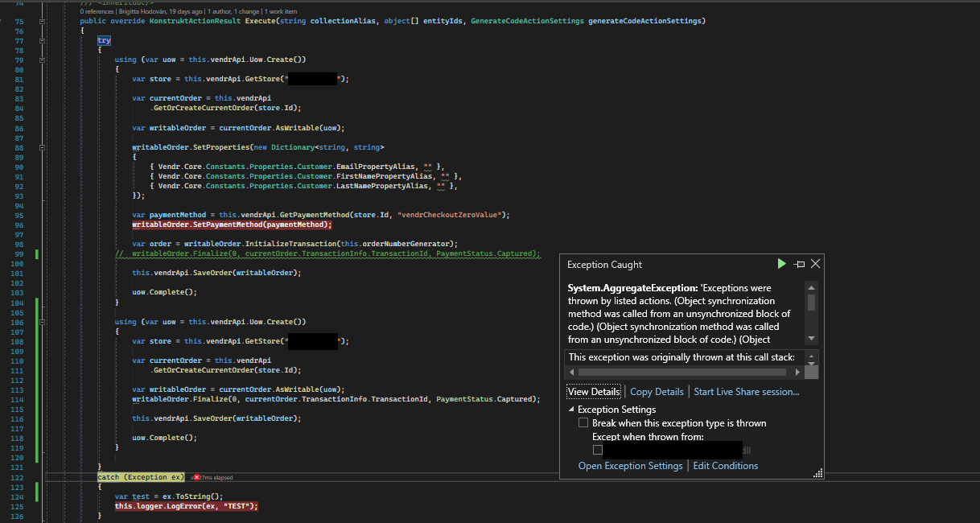Click the exception message scroll-up arrow
Screen dimensions: 980x523
(812, 286)
